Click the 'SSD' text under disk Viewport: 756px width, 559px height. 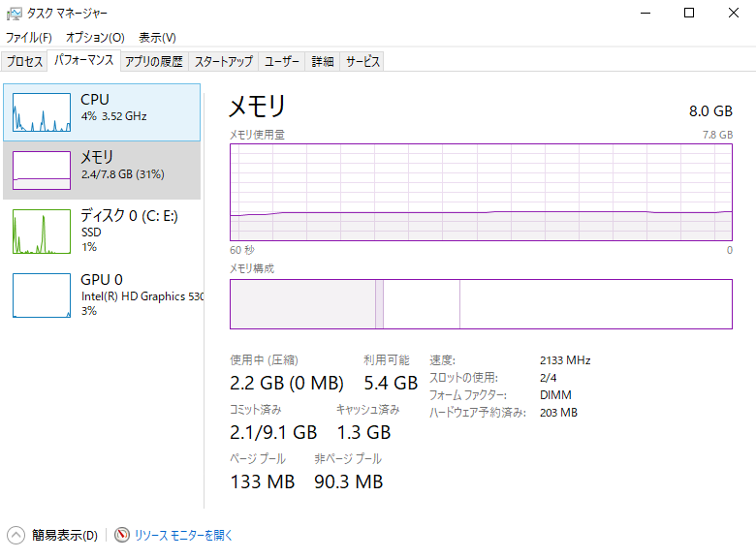[91, 233]
